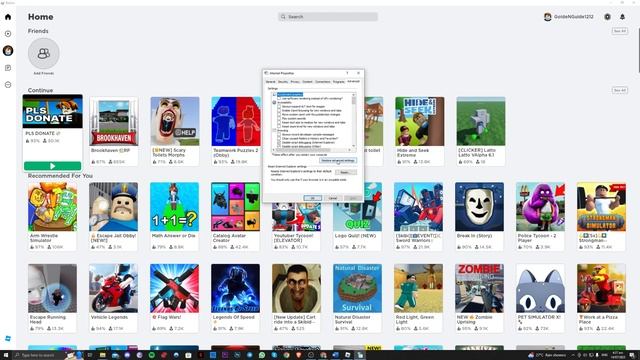This screenshot has height=360, width=640.
Task: Switch to the Connections tab
Action: point(322,82)
